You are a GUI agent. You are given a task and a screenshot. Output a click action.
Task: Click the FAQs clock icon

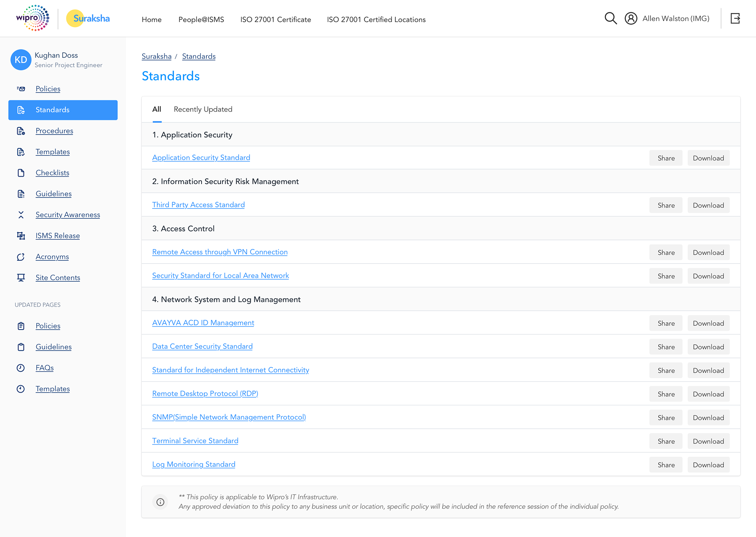pyautogui.click(x=21, y=368)
